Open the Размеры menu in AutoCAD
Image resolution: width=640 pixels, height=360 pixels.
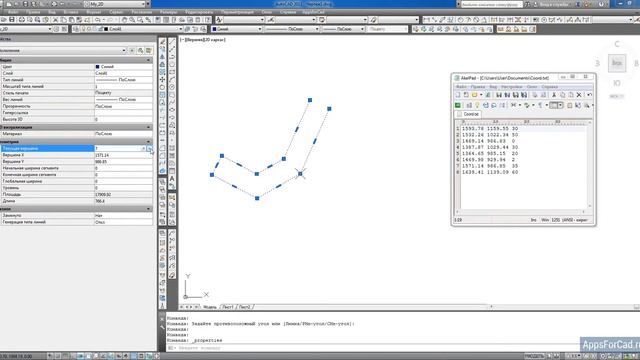pos(169,12)
